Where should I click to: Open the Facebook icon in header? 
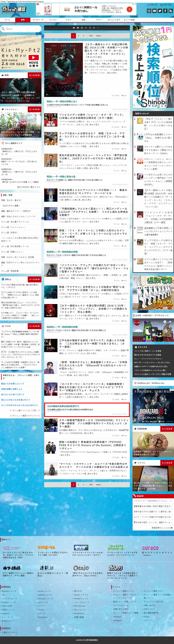(x=165, y=11)
